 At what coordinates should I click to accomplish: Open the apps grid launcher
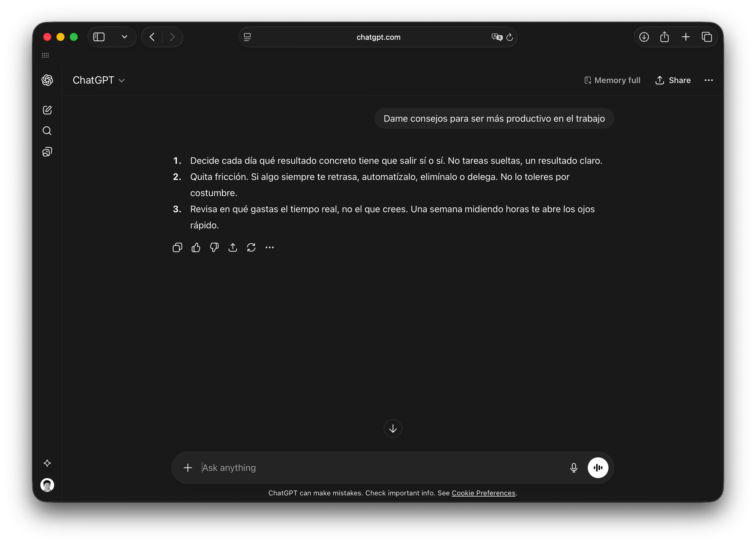click(46, 55)
